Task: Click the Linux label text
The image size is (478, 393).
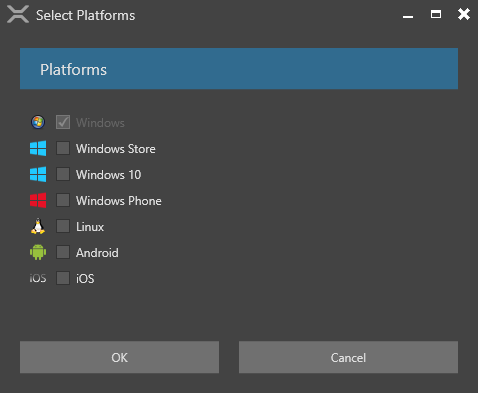Action: click(90, 227)
